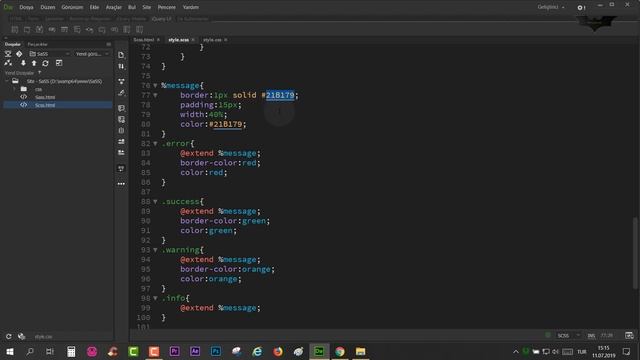Open three-dots Customize Toolbar icon
This screenshot has width=640, height=360.
[x=121, y=184]
